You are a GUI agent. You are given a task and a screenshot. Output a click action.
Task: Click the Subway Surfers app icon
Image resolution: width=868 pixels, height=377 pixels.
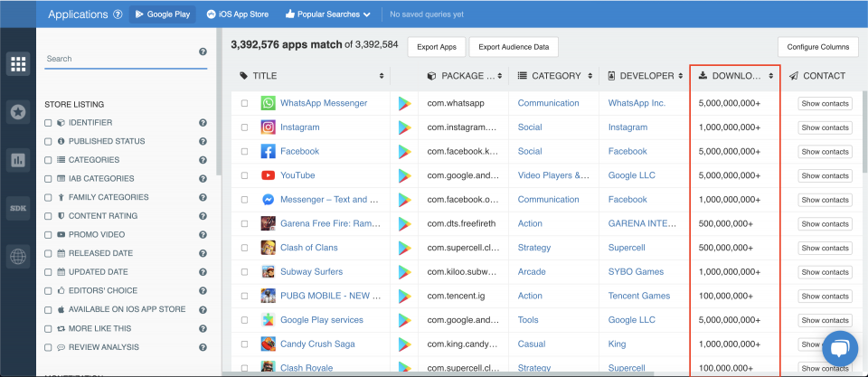268,272
